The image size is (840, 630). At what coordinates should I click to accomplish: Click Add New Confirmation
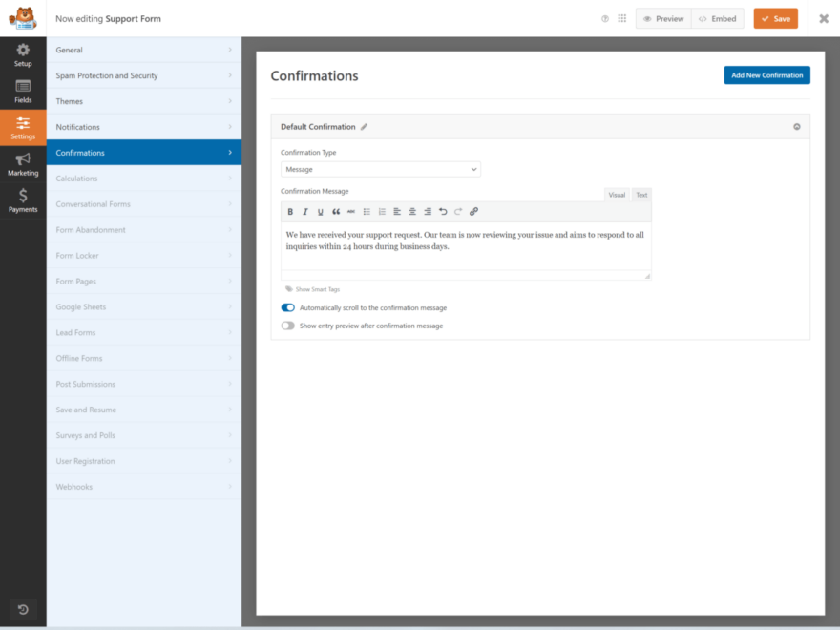(766, 75)
